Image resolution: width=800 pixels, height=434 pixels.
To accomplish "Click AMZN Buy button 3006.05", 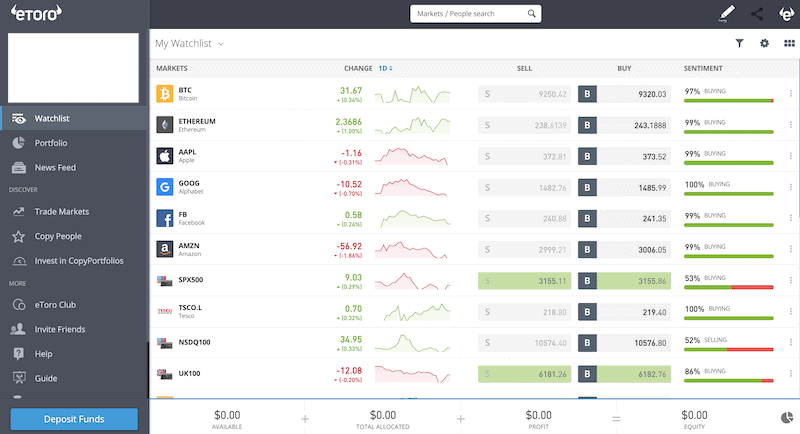I will [624, 250].
